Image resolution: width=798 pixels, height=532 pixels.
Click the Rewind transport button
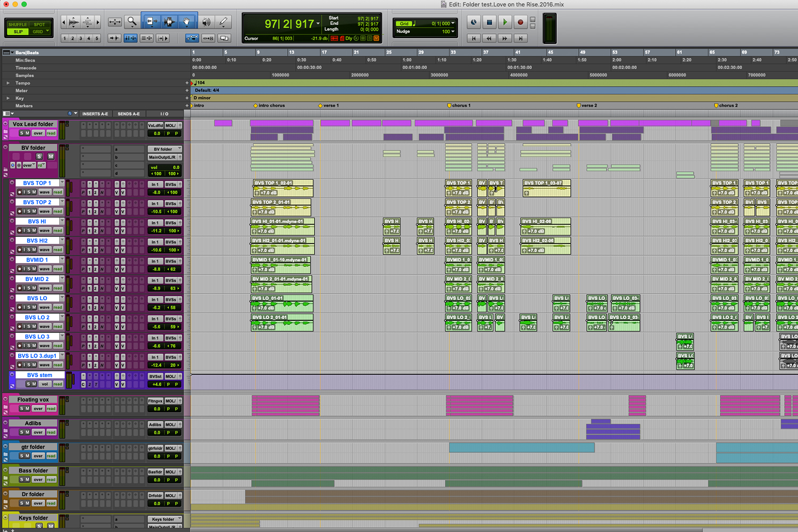489,38
